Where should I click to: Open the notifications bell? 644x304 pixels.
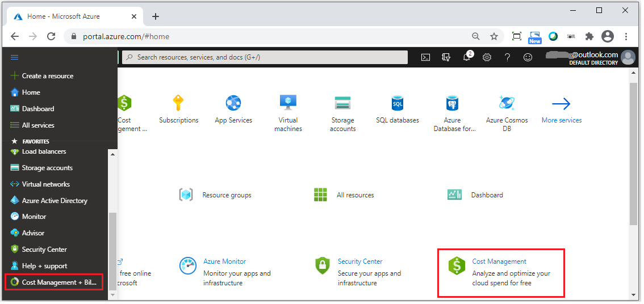click(467, 57)
